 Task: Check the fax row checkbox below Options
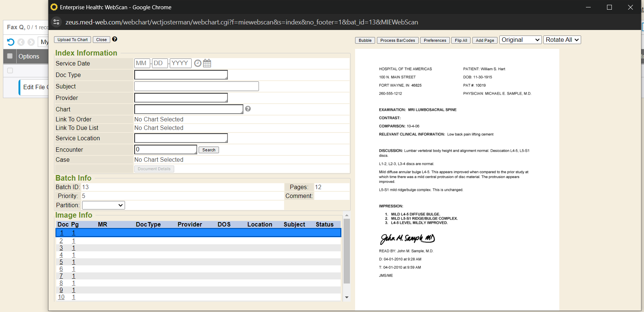(x=10, y=70)
